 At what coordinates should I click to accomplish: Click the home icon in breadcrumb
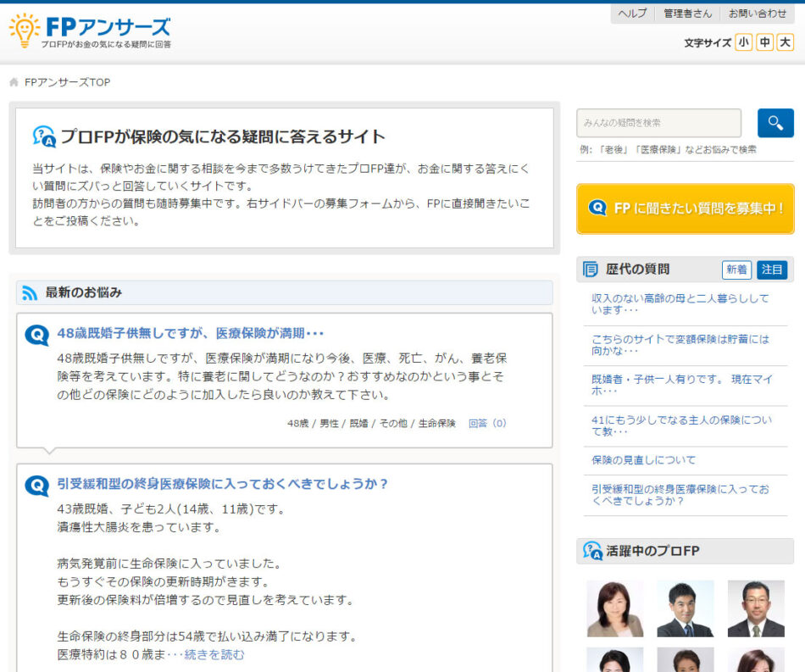[x=14, y=82]
